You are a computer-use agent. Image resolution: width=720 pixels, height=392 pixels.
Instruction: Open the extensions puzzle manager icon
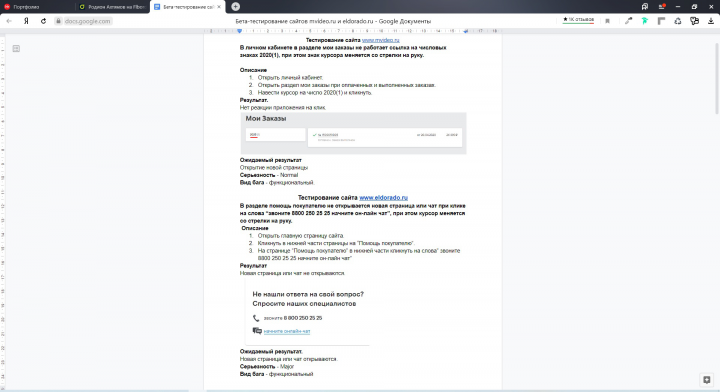click(694, 21)
